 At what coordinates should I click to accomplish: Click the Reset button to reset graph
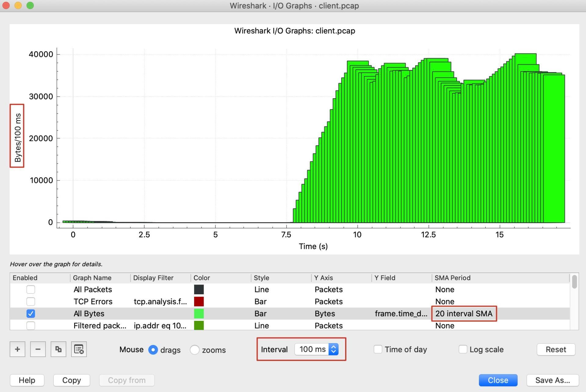click(556, 349)
